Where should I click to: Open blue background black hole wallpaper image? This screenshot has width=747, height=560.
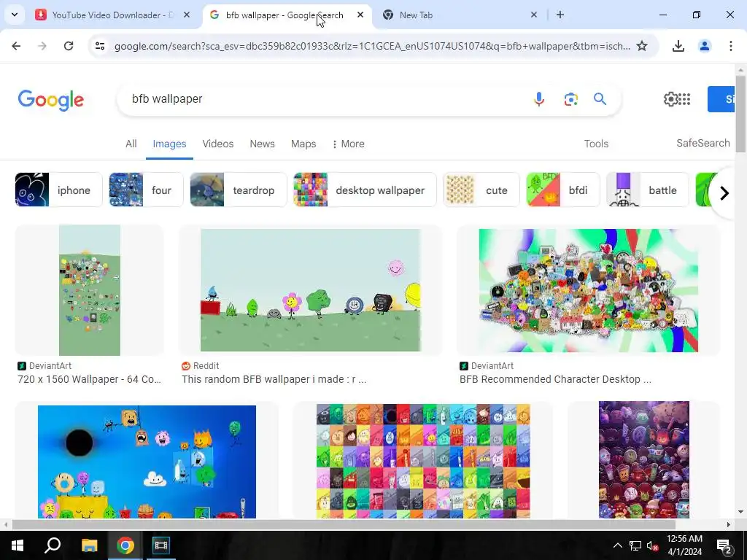point(147,461)
